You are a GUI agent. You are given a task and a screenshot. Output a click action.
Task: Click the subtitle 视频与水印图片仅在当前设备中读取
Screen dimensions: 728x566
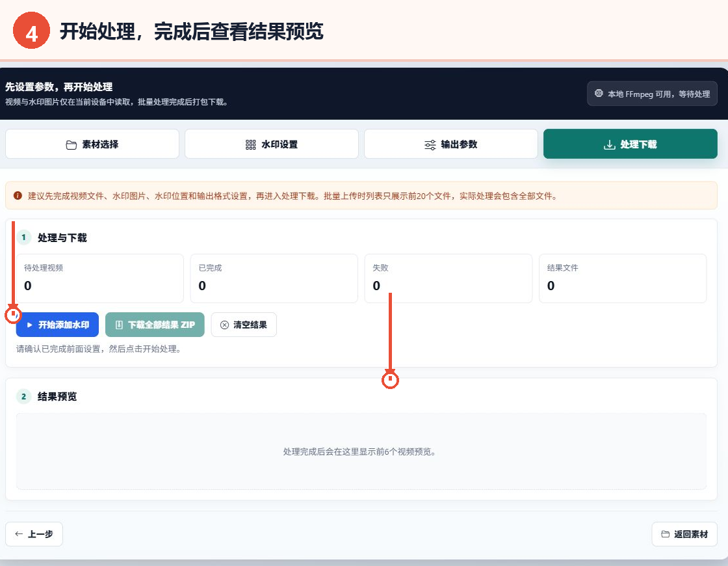(x=116, y=101)
